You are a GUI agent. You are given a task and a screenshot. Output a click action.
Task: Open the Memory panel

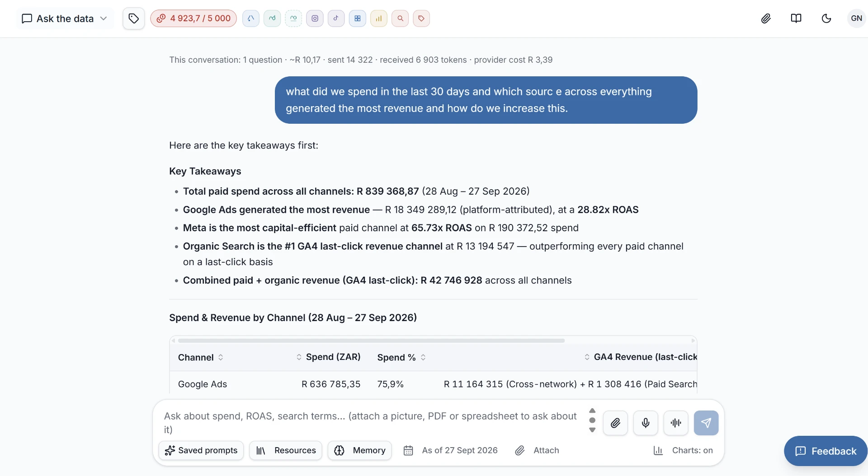click(x=360, y=450)
